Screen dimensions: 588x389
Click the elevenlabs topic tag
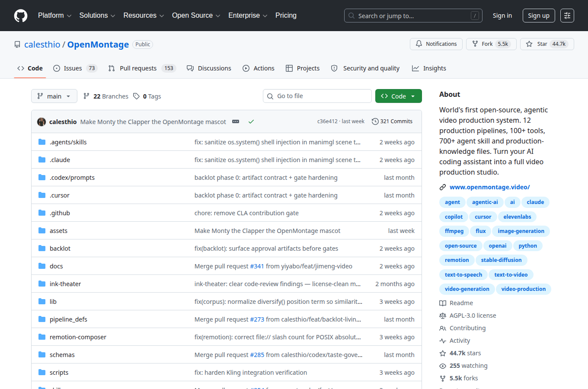click(517, 217)
